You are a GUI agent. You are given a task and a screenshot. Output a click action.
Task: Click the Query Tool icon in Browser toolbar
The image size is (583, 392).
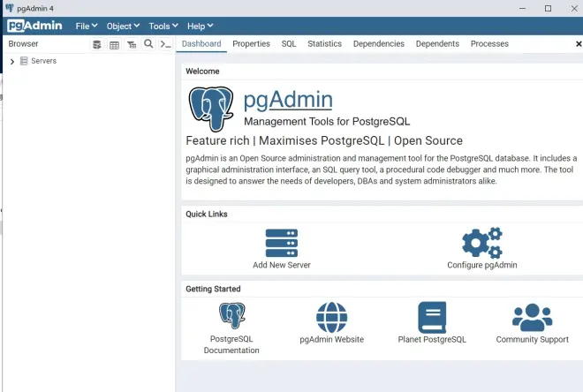pos(96,45)
